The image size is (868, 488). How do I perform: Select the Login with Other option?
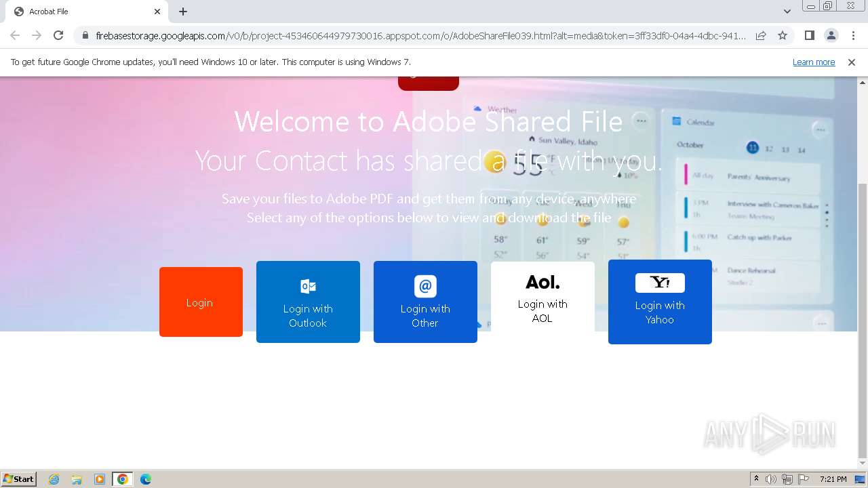pyautogui.click(x=425, y=302)
